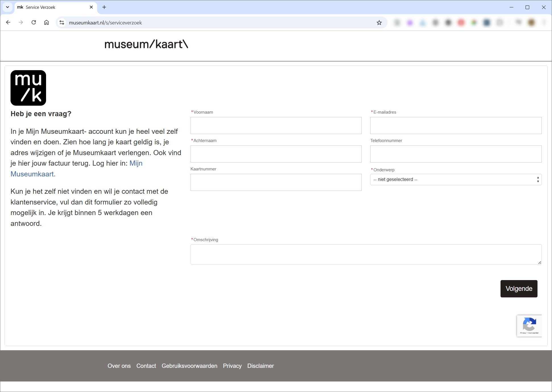Minimize the browser window
The height and width of the screenshot is (392, 552).
pos(511,7)
